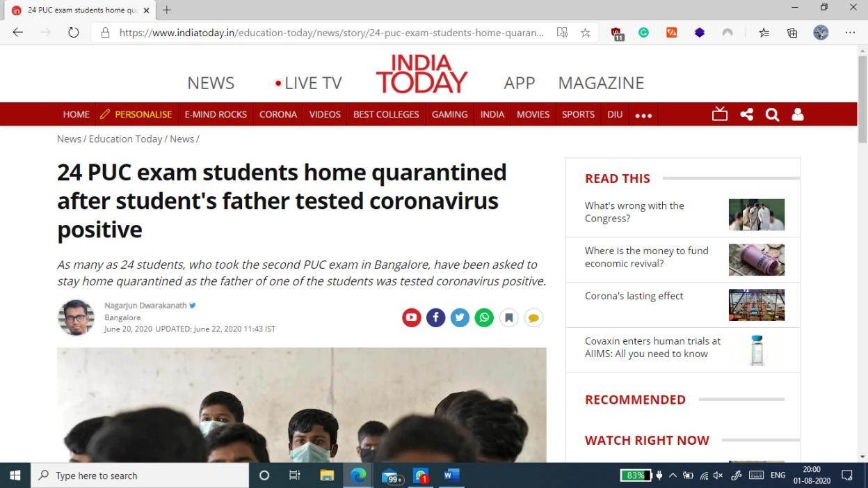Open browser Settings and more menu
The height and width of the screenshot is (488, 868).
850,33
